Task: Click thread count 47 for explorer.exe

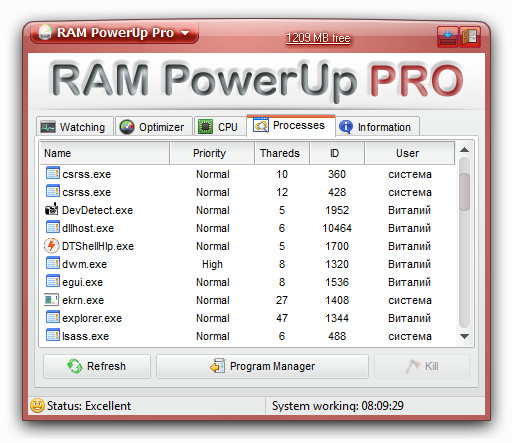Action: tap(282, 318)
